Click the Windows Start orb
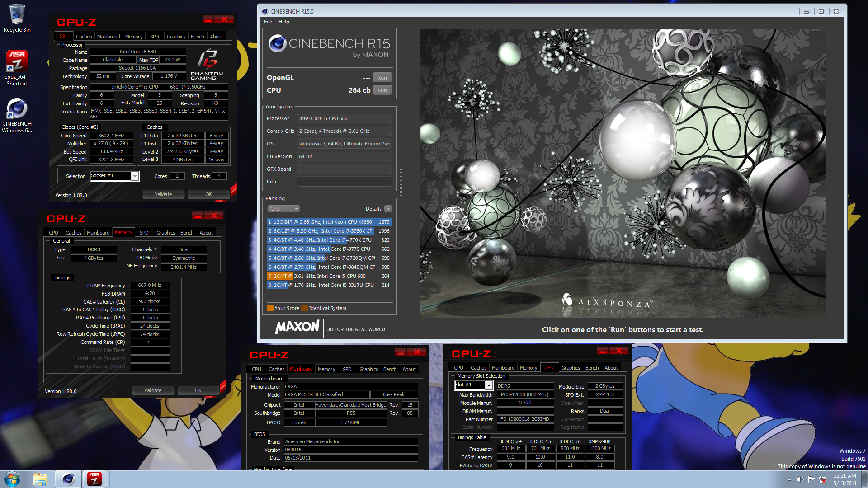Screen dimensions: 868x488 (12, 479)
